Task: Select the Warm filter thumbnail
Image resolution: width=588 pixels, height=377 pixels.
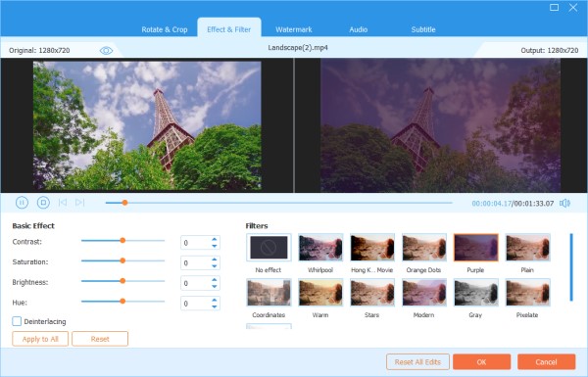Action: pyautogui.click(x=320, y=293)
